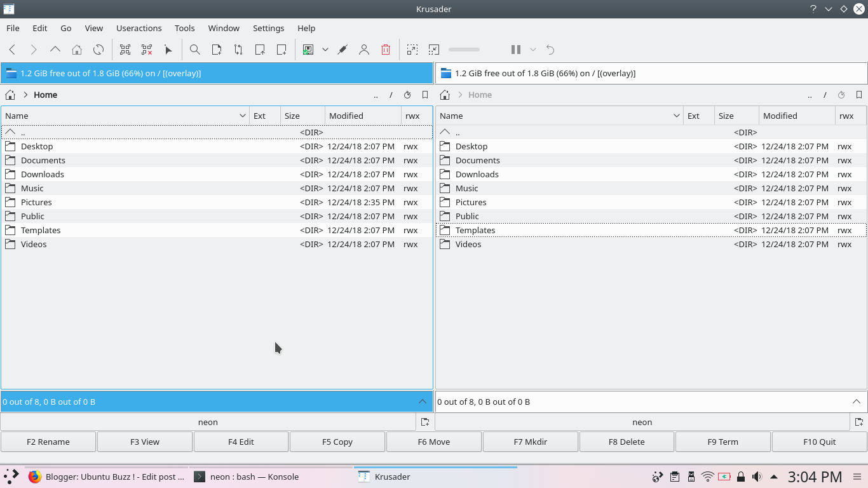This screenshot has width=868, height=488.
Task: Open the Trash via the red trash icon
Action: pos(386,49)
